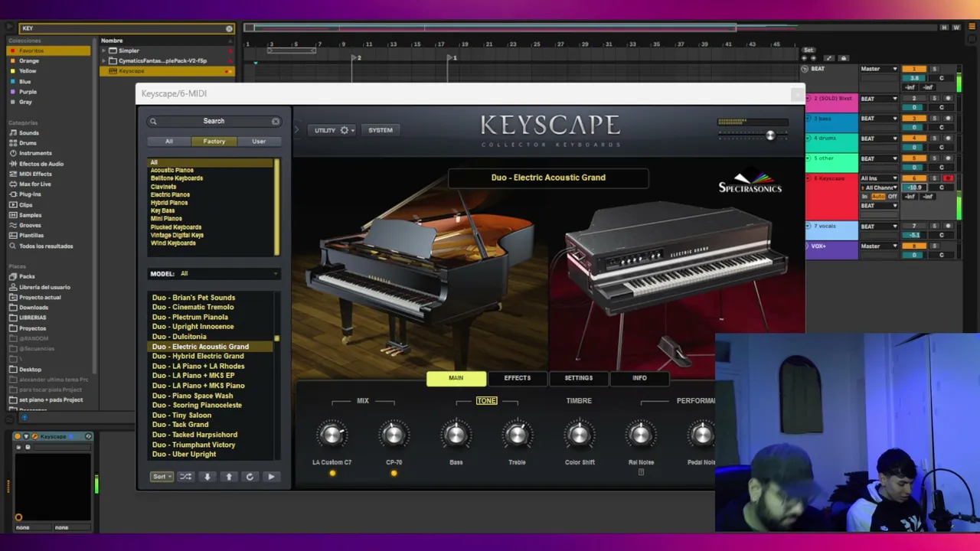
Task: Collapse the 3 bass track
Action: tap(808, 119)
